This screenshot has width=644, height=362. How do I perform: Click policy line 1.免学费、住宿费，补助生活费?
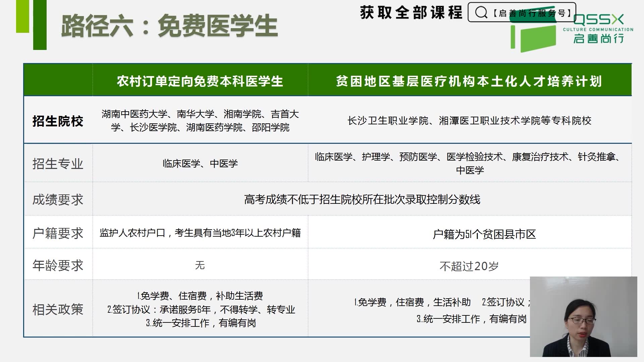(x=200, y=296)
